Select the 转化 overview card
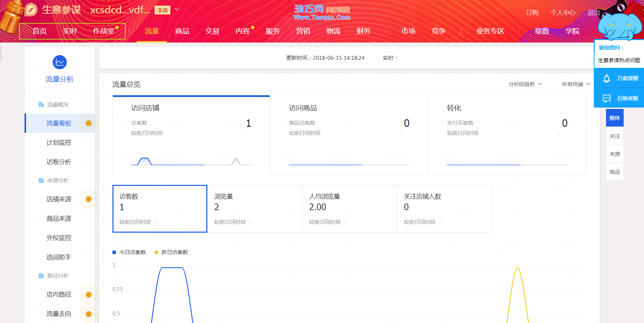The height and width of the screenshot is (323, 644). pos(507,135)
